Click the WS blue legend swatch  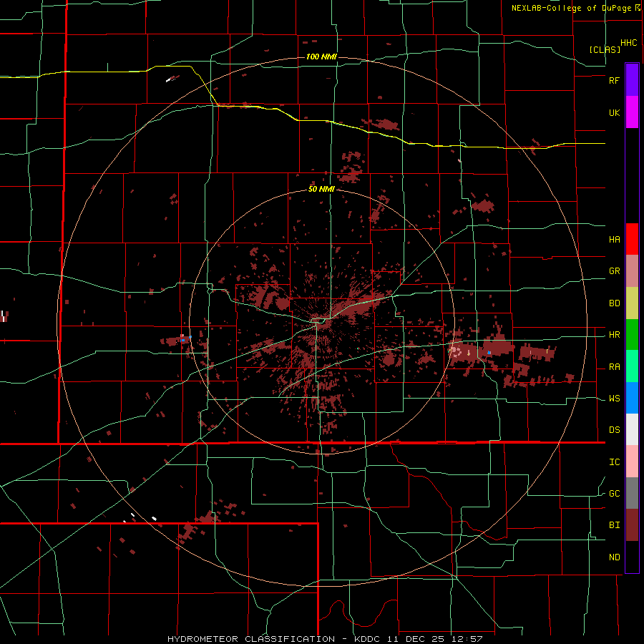tap(632, 398)
